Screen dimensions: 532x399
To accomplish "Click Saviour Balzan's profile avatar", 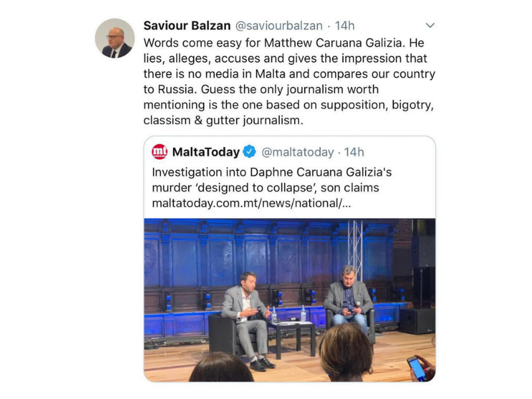I will pos(115,38).
